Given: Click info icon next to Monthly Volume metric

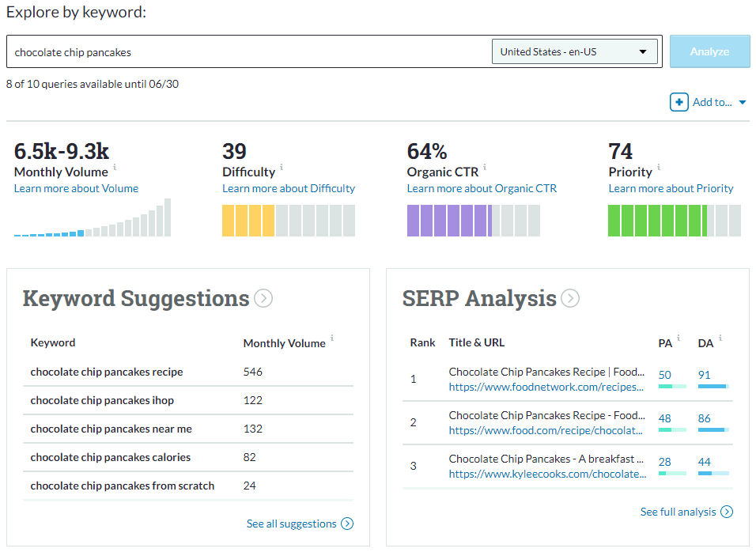Looking at the screenshot, I should pos(115,167).
